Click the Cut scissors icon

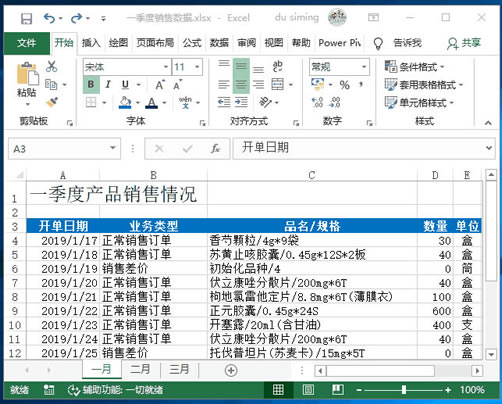tap(51, 66)
